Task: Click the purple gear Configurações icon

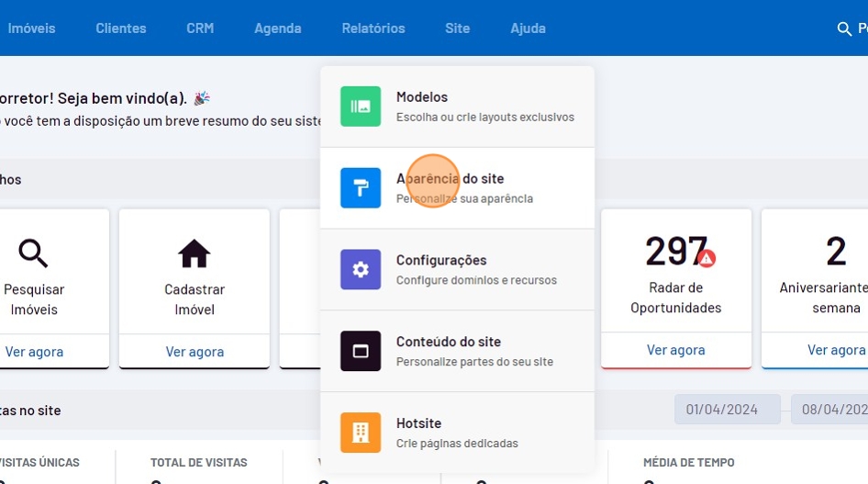Action: (361, 269)
